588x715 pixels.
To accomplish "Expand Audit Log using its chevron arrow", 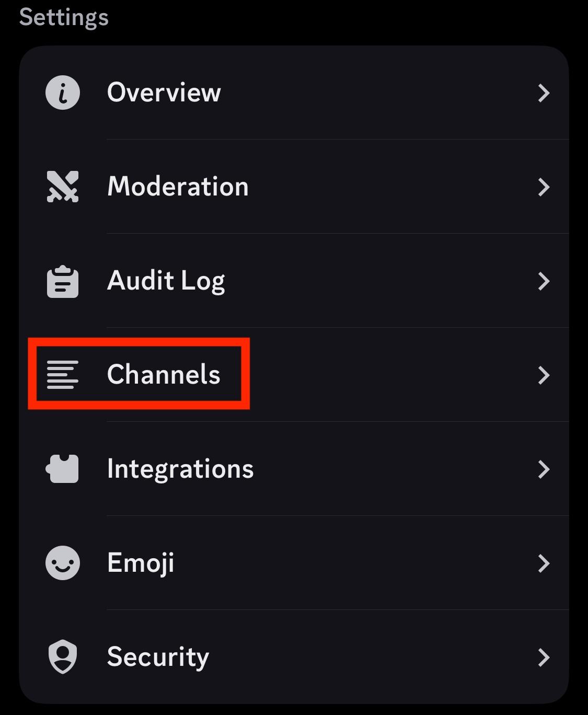I will coord(544,281).
